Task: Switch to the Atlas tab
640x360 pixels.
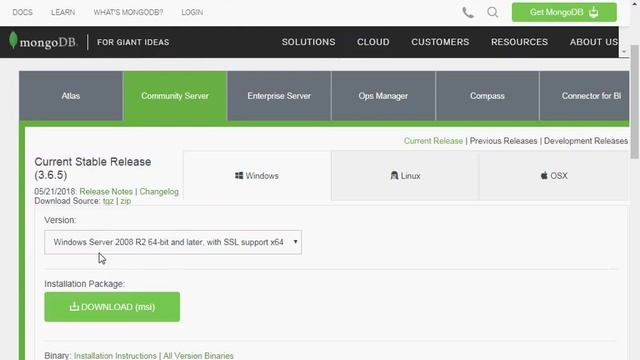Action: pyautogui.click(x=71, y=96)
